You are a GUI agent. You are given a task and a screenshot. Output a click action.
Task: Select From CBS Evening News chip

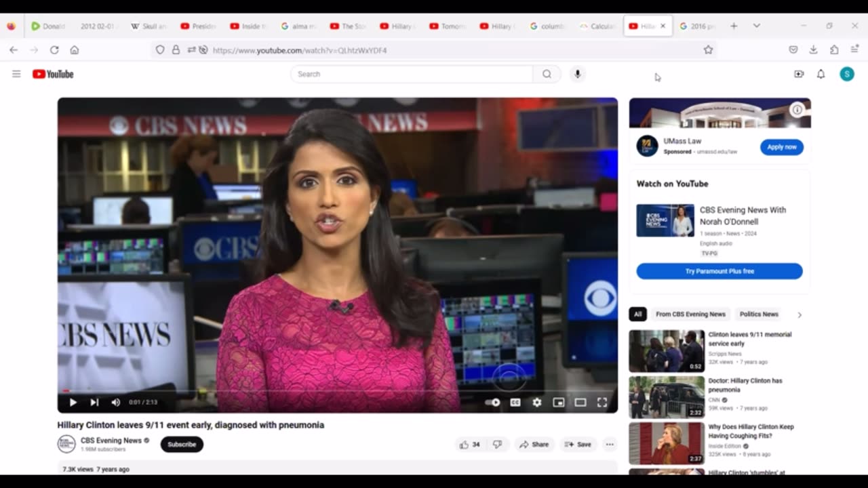690,314
